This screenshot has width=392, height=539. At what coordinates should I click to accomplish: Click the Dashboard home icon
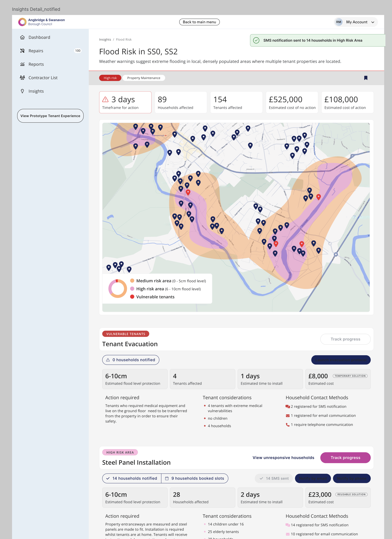22,37
